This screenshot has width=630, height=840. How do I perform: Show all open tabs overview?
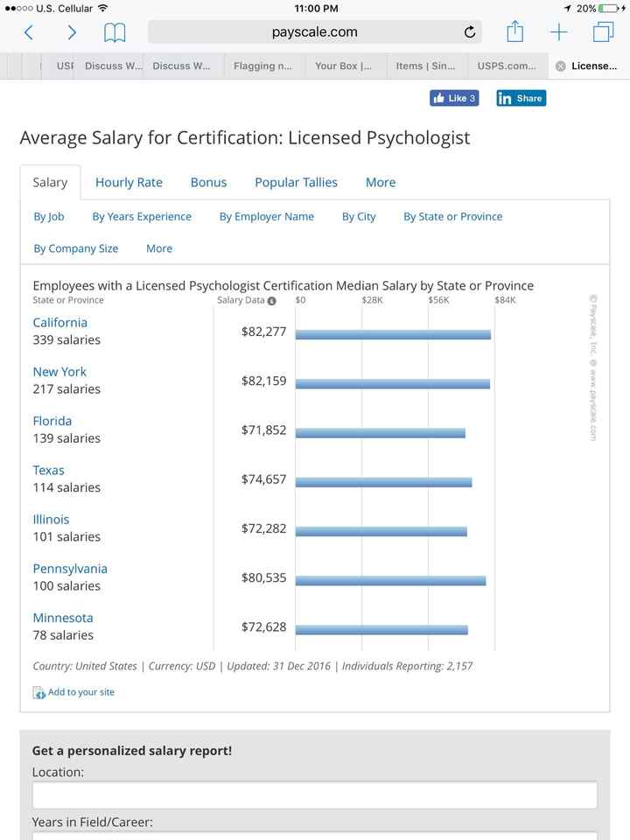[x=603, y=32]
